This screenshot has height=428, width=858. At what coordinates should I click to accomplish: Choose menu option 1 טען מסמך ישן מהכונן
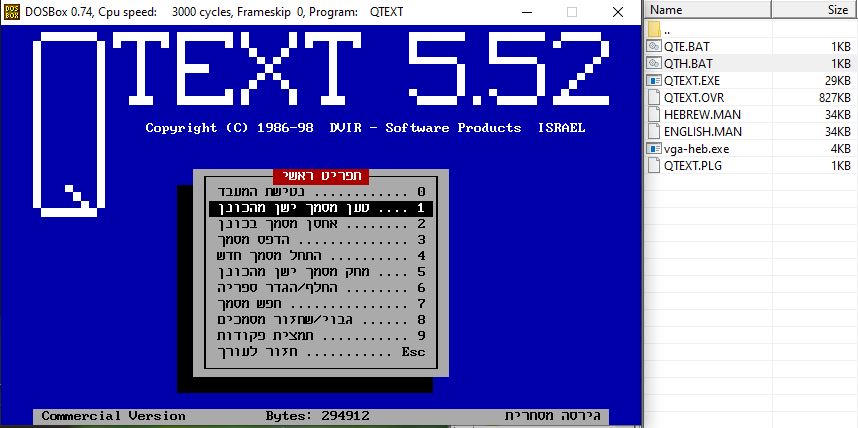coord(321,209)
